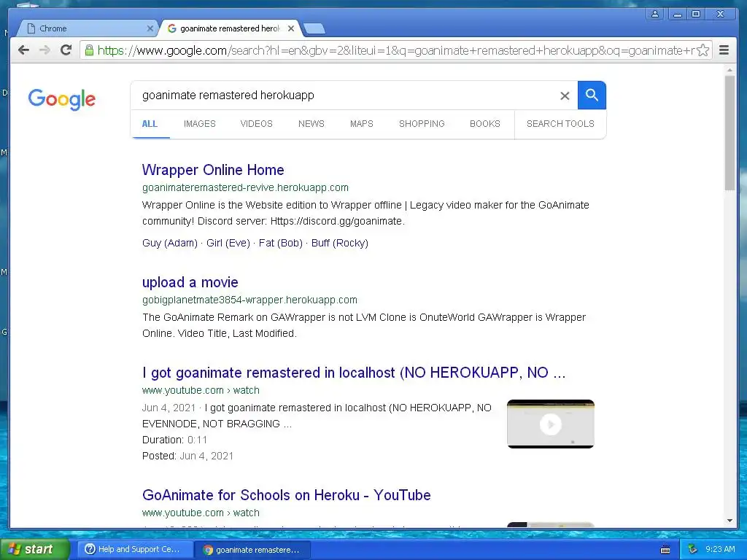
Task: Click the vertical scrollbar thumb
Action: (x=729, y=133)
